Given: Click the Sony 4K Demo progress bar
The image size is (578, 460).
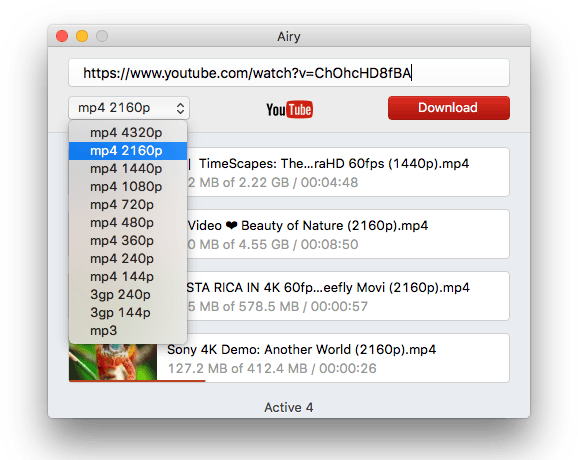Looking at the screenshot, I should (137, 381).
